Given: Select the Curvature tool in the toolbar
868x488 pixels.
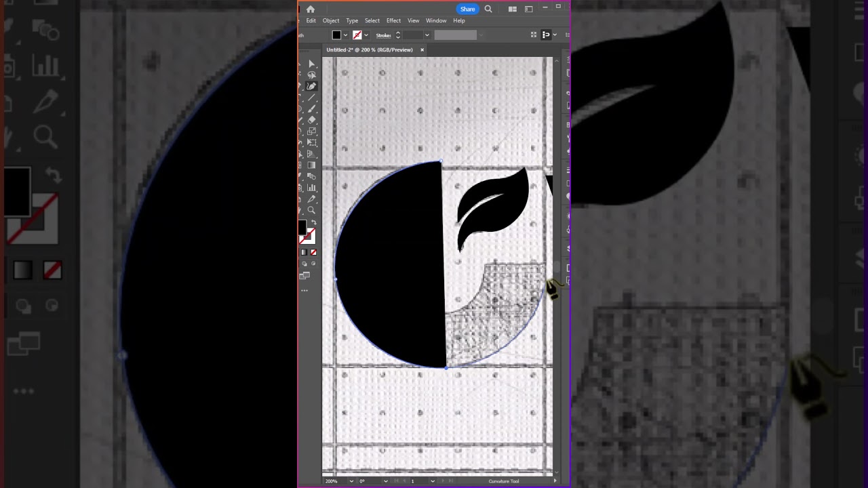Looking at the screenshot, I should click(311, 86).
